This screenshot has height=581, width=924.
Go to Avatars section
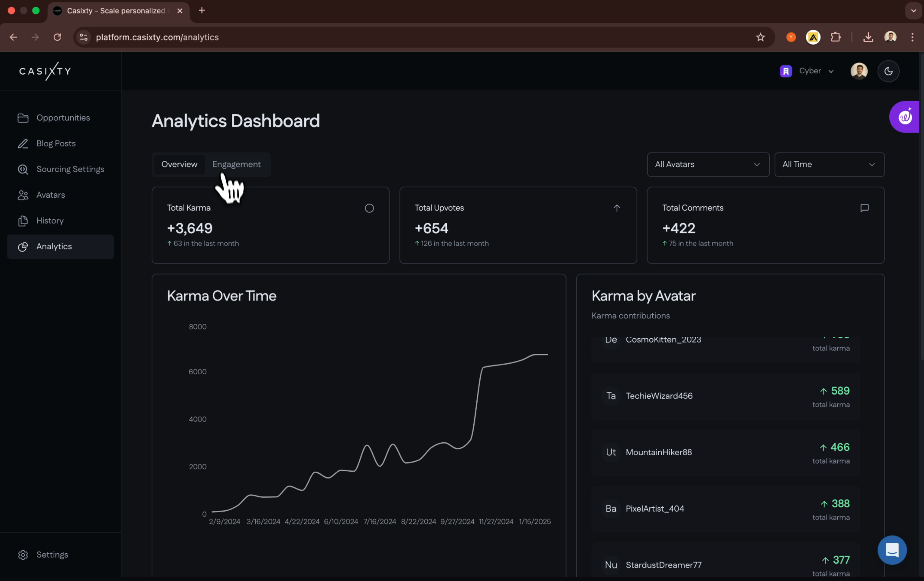coord(50,195)
